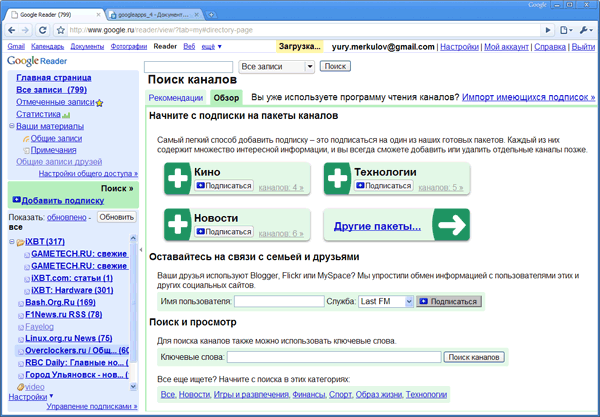Viewport: 600px width, 417px height.
Task: Open the iXBT: Hardware (301) feed
Action: point(72,290)
